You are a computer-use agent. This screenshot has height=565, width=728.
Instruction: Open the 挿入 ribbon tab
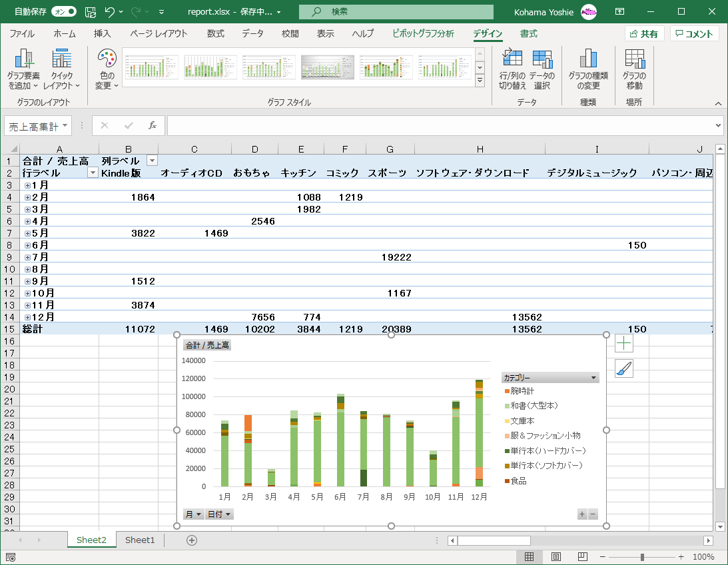102,34
